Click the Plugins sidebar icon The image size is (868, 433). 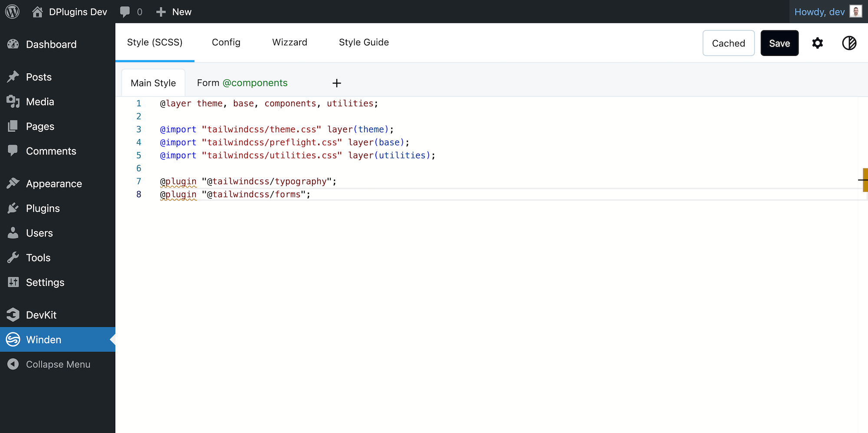pos(13,208)
